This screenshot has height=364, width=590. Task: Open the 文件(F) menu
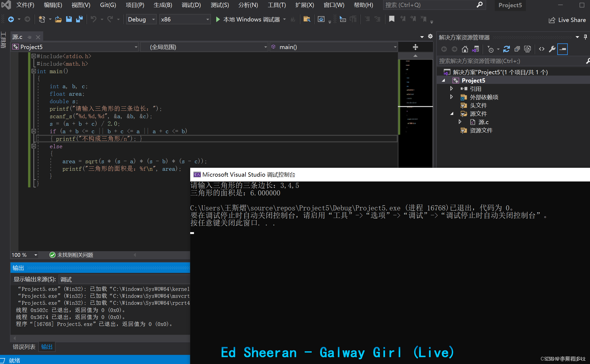(x=25, y=5)
